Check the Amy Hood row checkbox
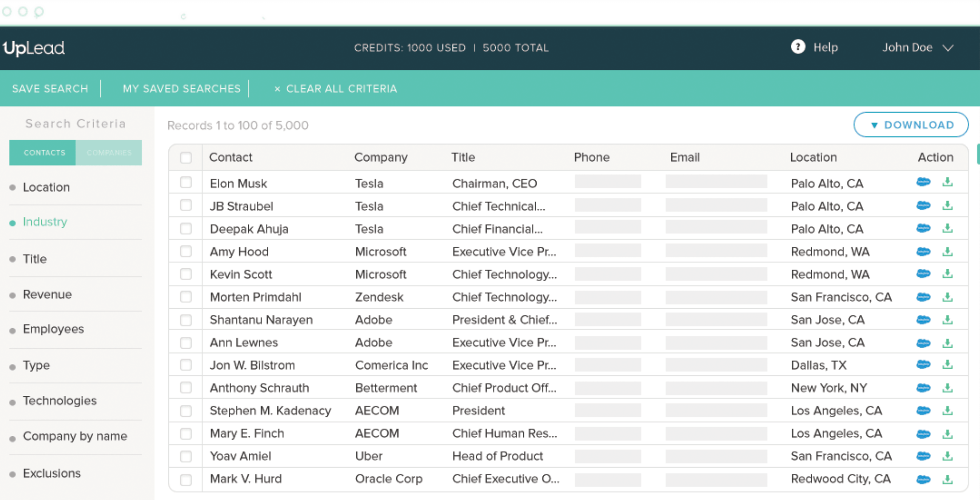 186,251
